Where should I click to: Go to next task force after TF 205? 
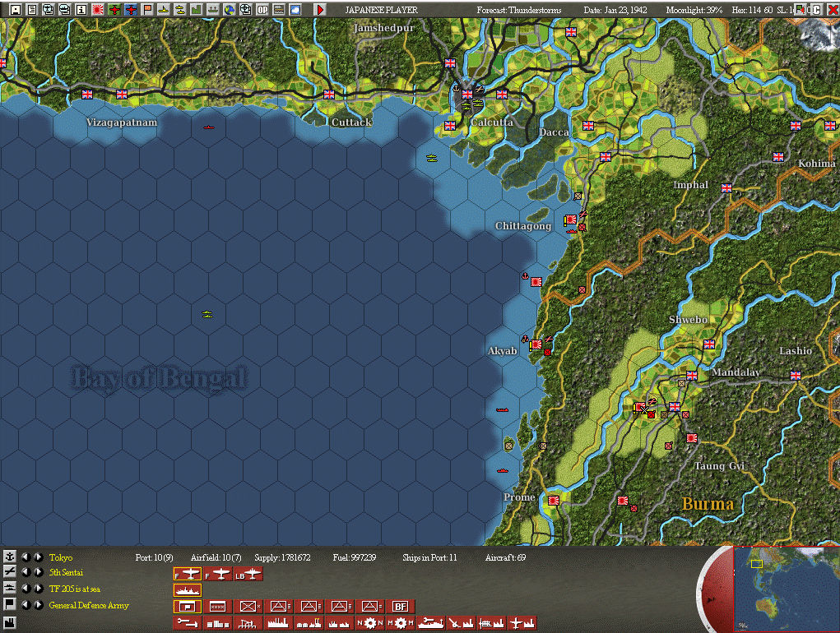click(x=38, y=588)
